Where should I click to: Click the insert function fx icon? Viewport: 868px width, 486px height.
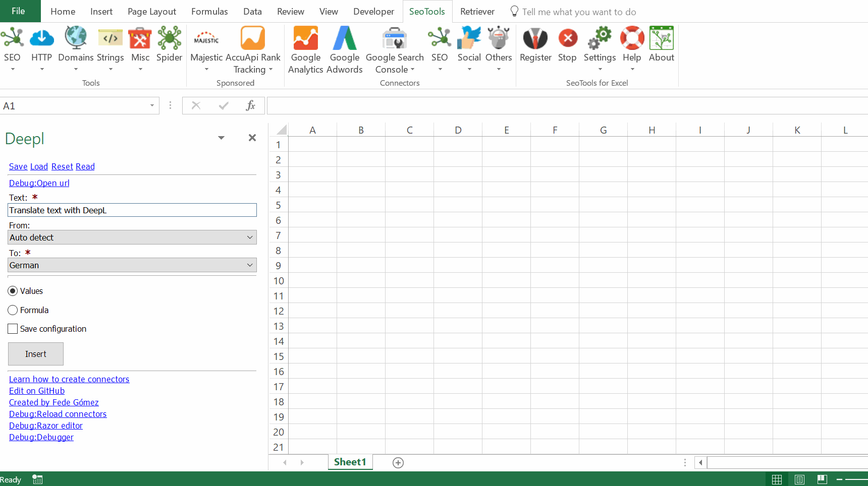click(x=250, y=105)
